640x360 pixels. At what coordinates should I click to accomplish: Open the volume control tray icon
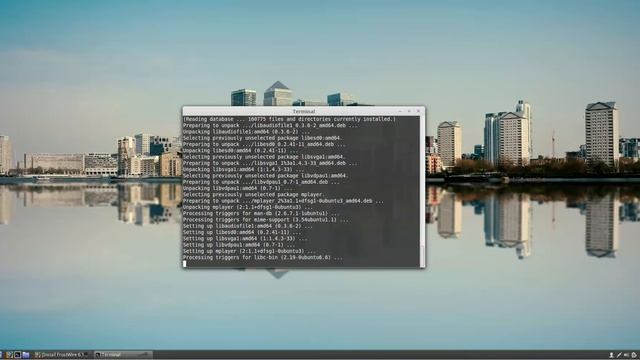[x=626, y=355]
